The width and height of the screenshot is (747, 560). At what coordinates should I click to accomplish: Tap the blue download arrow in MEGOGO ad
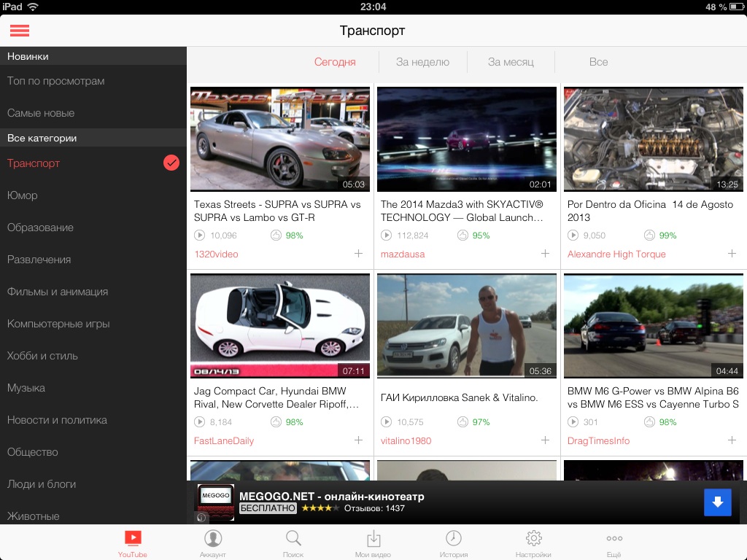pos(718,502)
